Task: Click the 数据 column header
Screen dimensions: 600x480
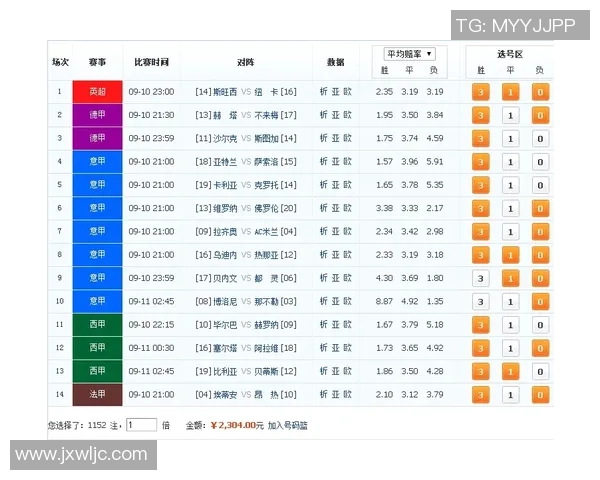Action: pos(336,62)
